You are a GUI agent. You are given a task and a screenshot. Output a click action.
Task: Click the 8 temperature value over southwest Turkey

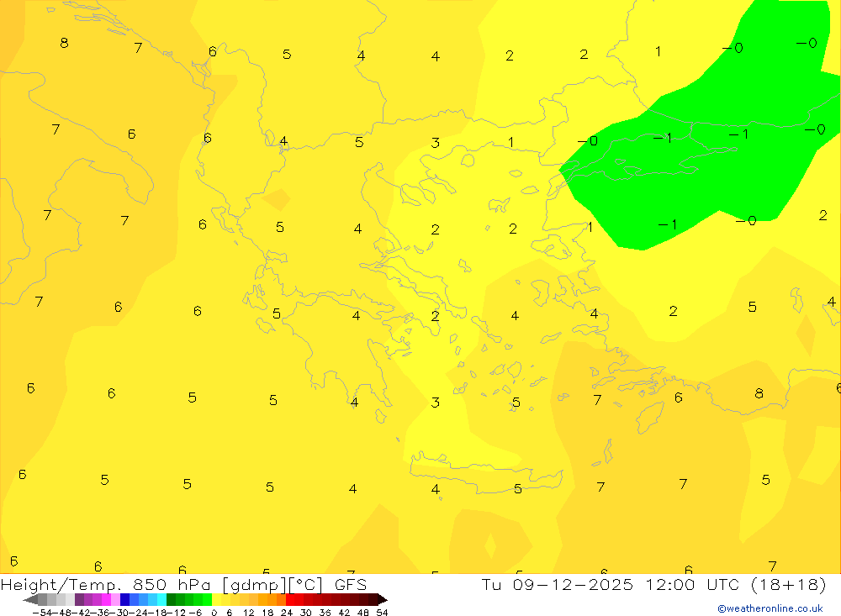759,393
